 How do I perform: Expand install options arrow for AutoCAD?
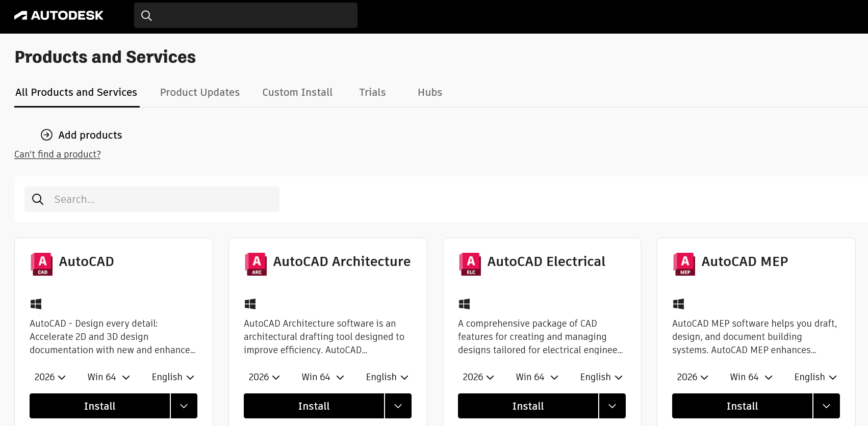(184, 406)
